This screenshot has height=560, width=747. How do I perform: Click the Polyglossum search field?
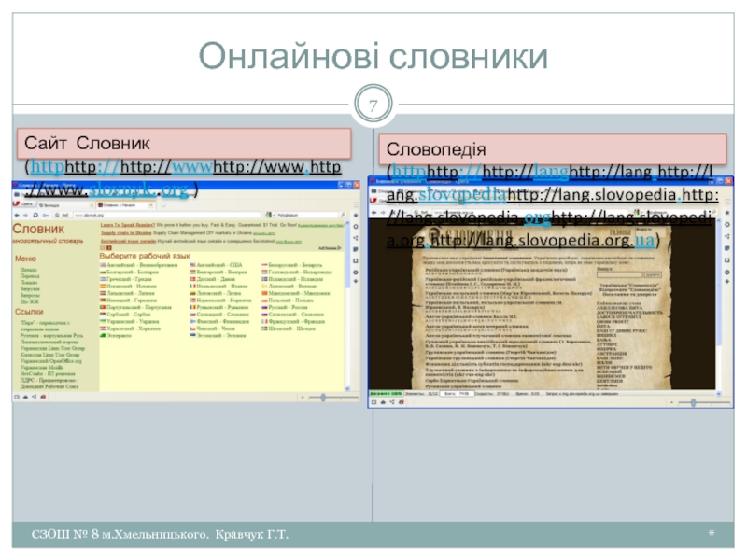pos(307,216)
